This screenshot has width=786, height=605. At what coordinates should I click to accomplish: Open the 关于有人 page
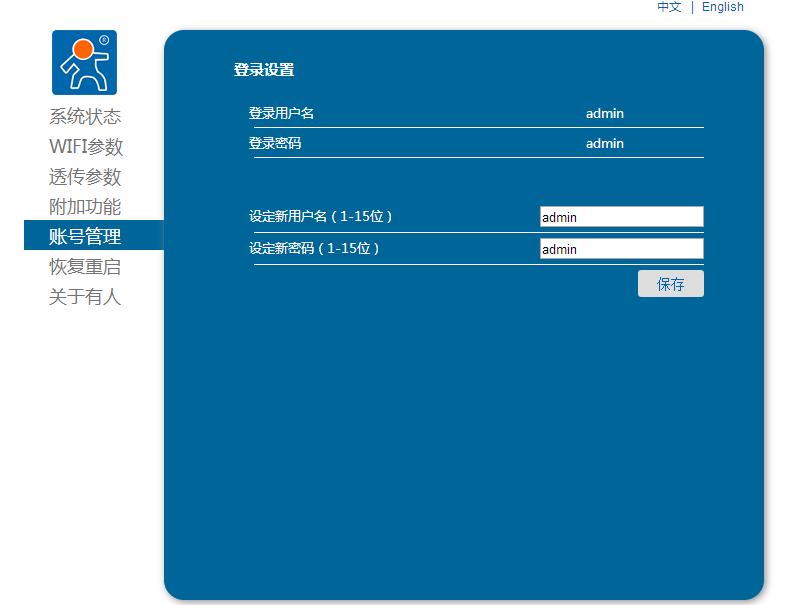point(85,297)
